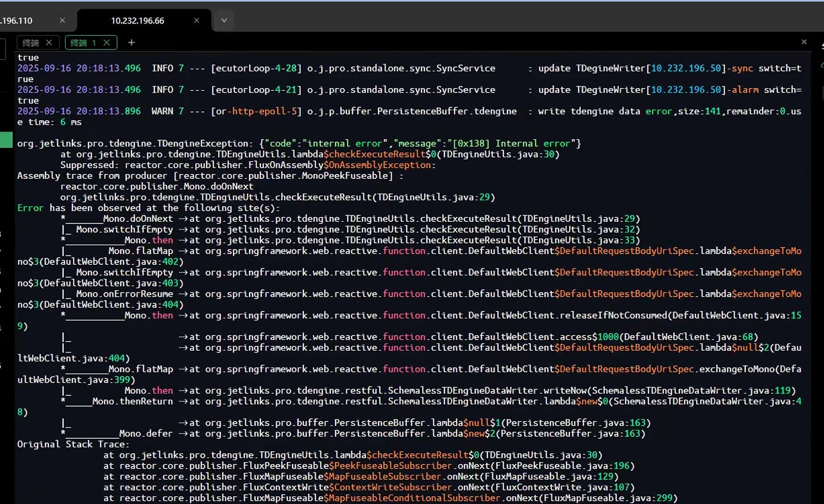The image size is (824, 504).
Task: Select the 终端 1 terminal tab
Action: (x=83, y=42)
